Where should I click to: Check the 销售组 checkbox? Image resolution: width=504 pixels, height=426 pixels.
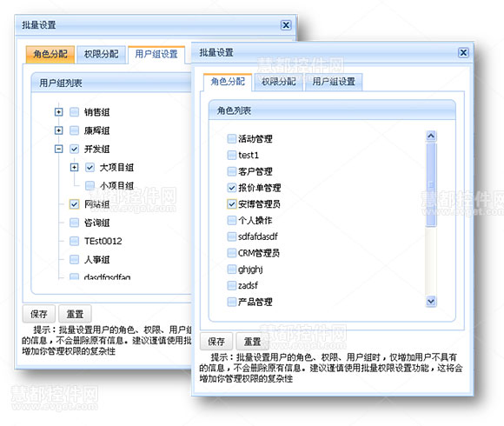[x=74, y=112]
